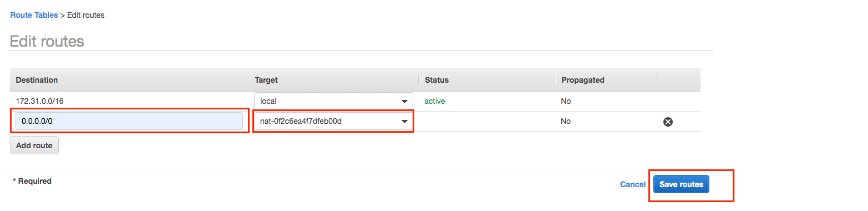This screenshot has height=211, width=868.
Task: Cancel editing the routes
Action: coord(633,184)
